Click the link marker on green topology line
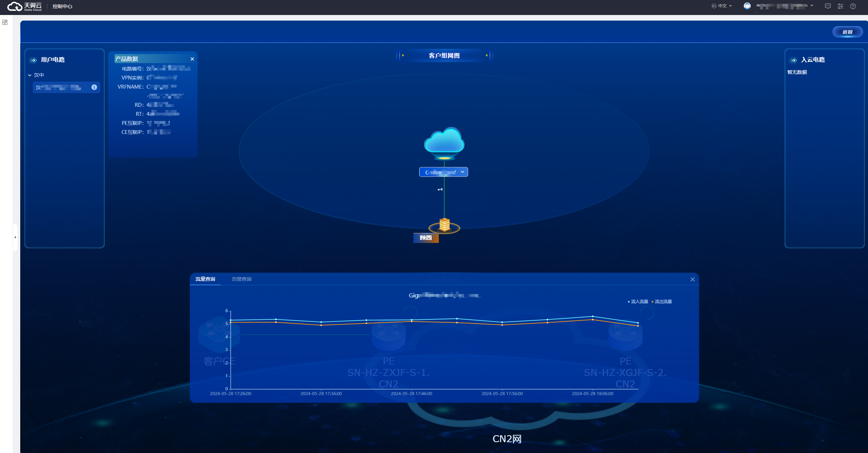Viewport: 868px width, 453px height. (x=440, y=189)
